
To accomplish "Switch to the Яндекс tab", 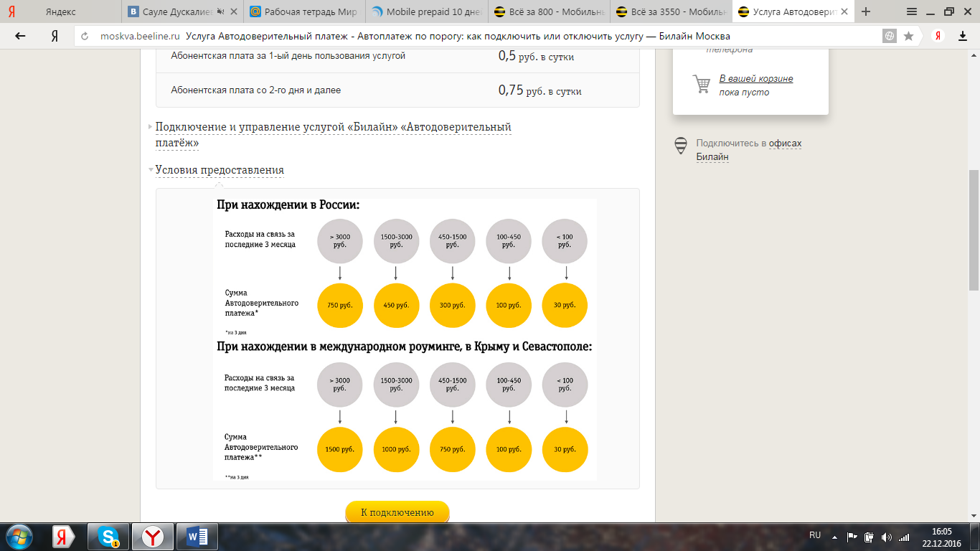I will pyautogui.click(x=61, y=11).
